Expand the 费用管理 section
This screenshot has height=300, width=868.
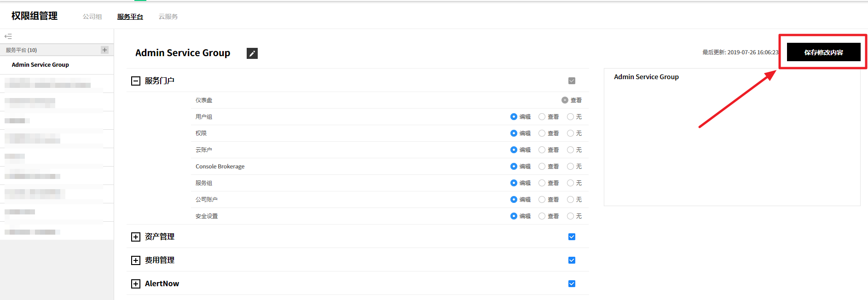(135, 260)
